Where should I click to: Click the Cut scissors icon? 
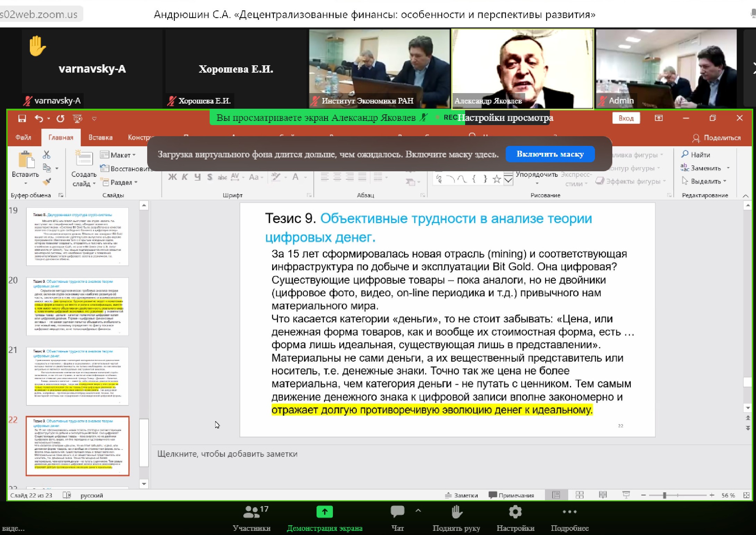[47, 154]
